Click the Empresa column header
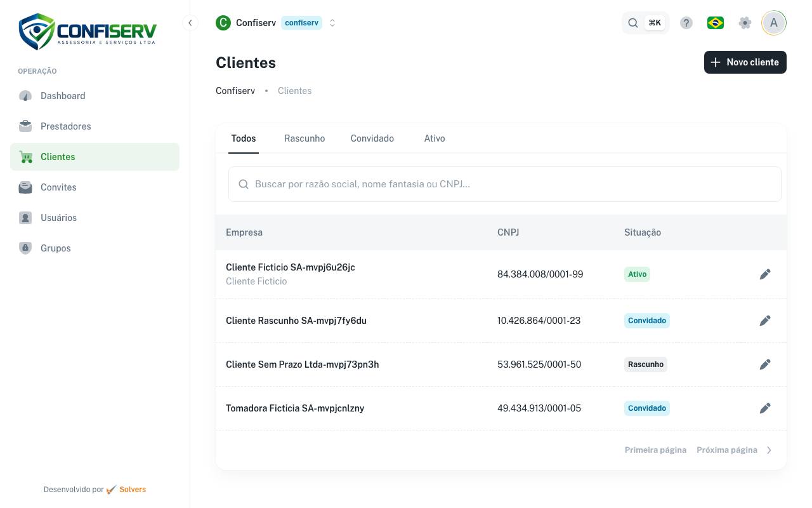 244,232
